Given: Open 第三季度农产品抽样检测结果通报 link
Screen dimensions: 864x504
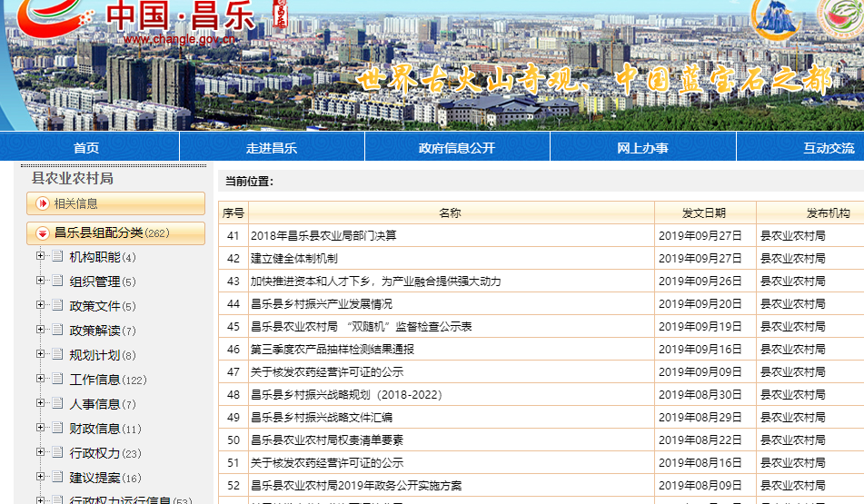Looking at the screenshot, I should tap(332, 350).
